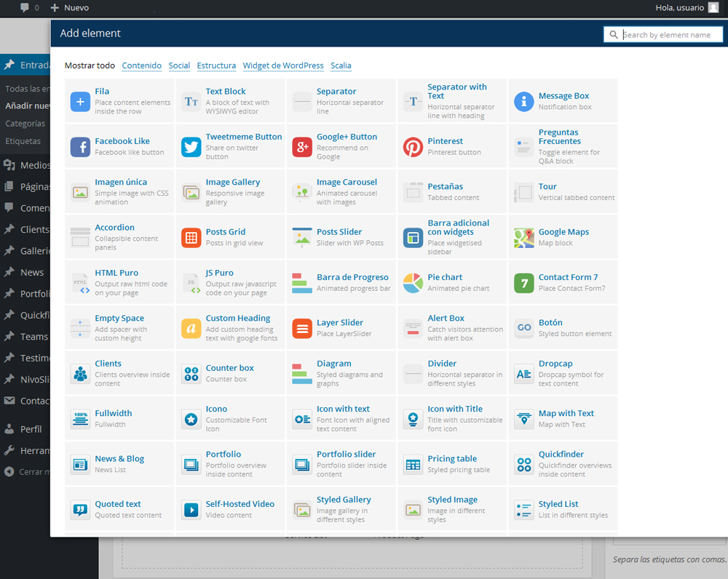The image size is (728, 579).
Task: Show the Estructura elements filter
Action: 216,65
